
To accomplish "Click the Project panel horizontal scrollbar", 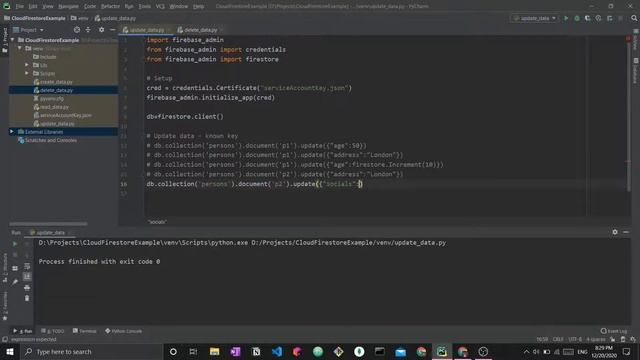I will click(x=48, y=224).
